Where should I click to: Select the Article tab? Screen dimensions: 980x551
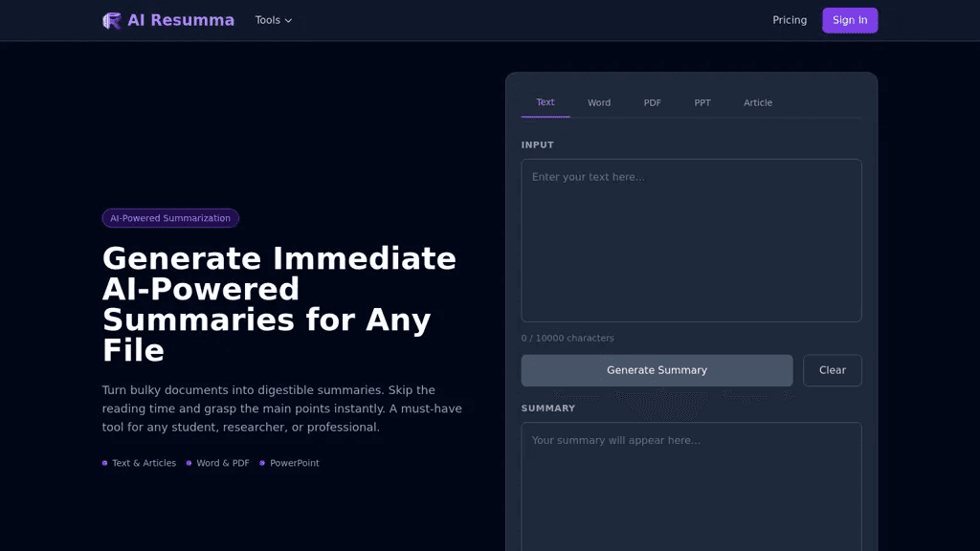pyautogui.click(x=758, y=102)
